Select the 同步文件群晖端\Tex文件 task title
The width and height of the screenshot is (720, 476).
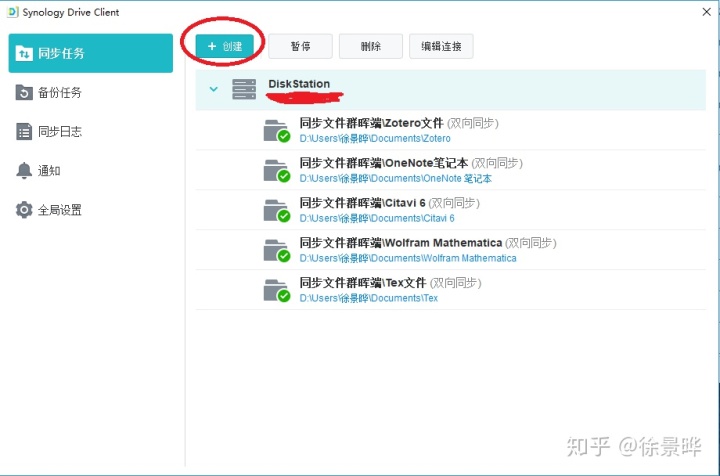363,283
